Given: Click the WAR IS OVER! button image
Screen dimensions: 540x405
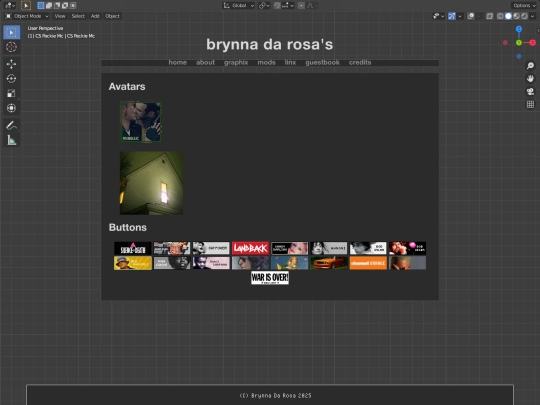Looking at the screenshot, I should (x=270, y=278).
